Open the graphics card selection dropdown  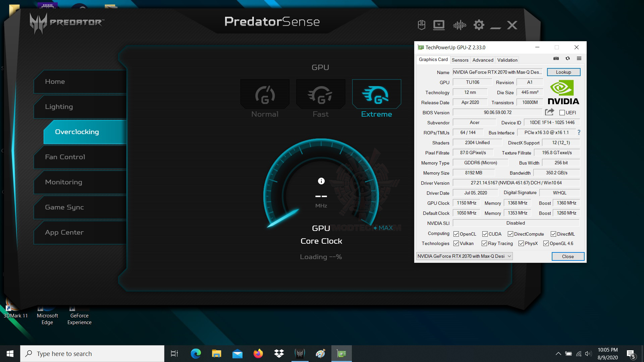(x=510, y=256)
